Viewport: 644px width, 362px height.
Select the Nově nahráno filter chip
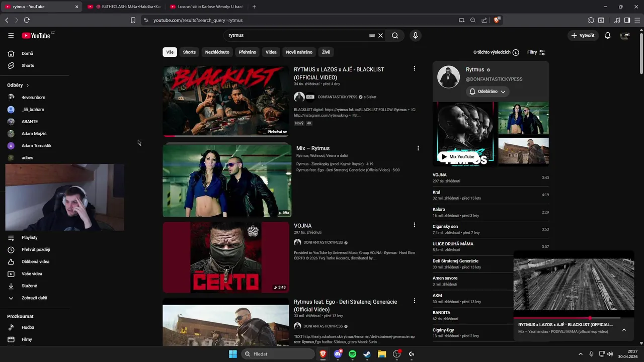[299, 52]
